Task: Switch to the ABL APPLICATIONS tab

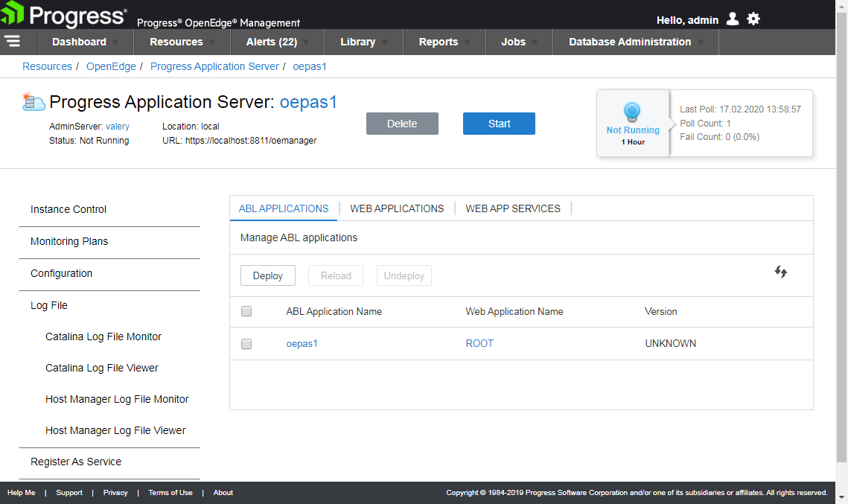Action: tap(284, 208)
